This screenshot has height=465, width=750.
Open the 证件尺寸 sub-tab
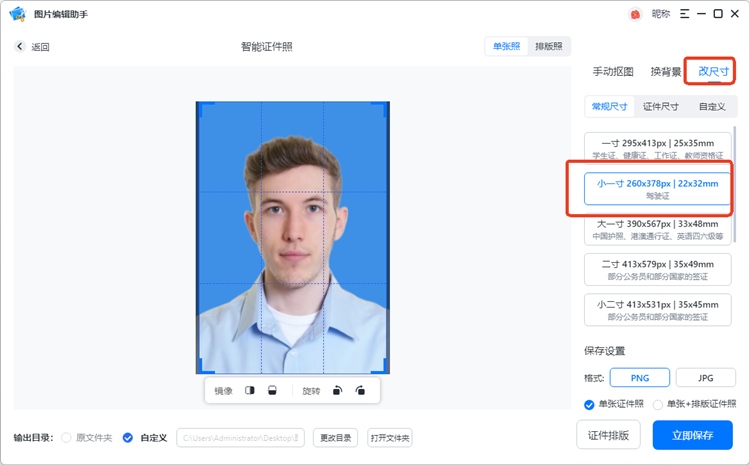(660, 106)
